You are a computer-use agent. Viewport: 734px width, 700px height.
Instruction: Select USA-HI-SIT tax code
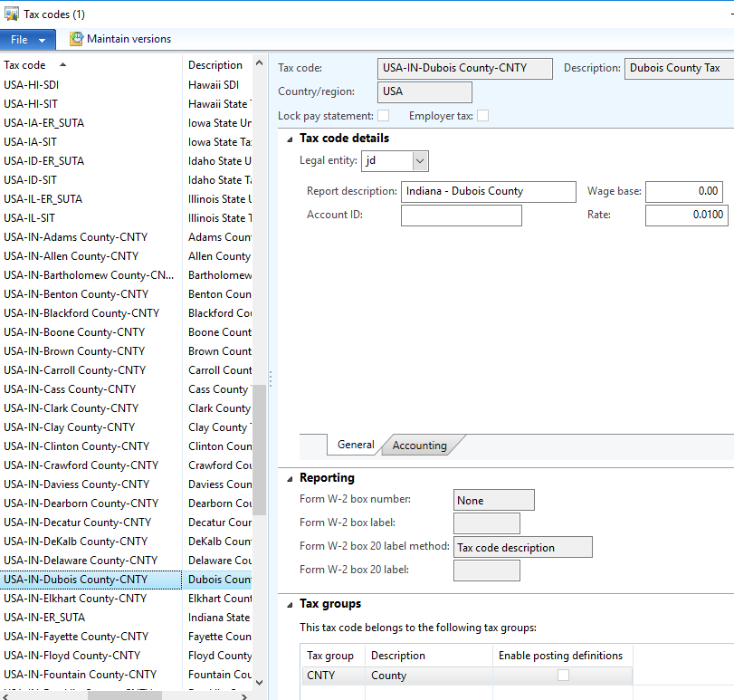31,104
